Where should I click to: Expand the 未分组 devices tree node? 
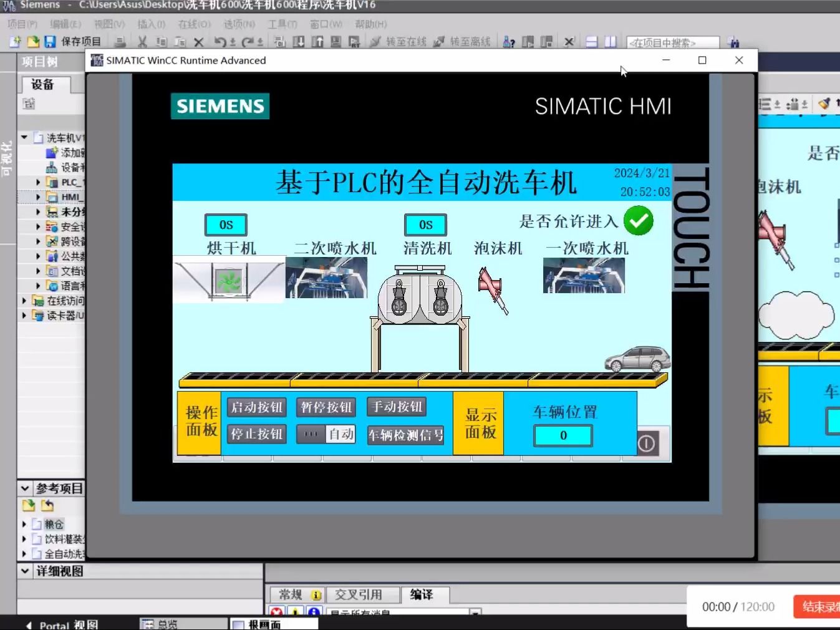[38, 211]
